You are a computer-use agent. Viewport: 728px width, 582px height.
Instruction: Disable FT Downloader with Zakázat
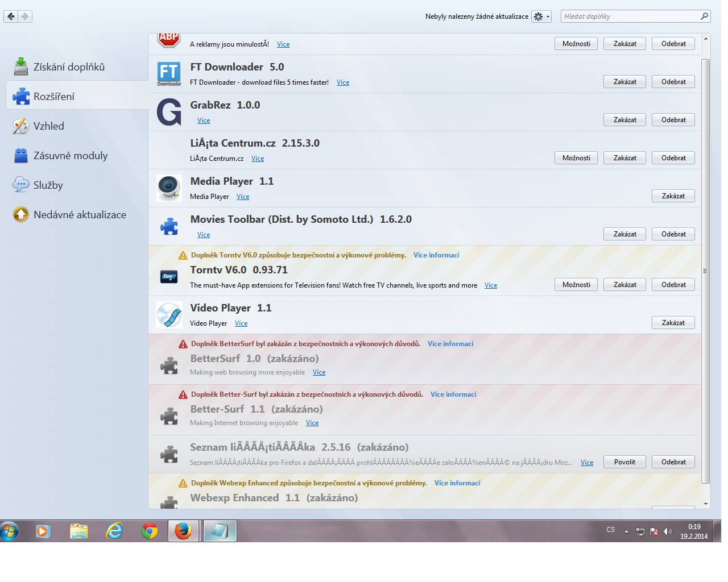tap(624, 82)
